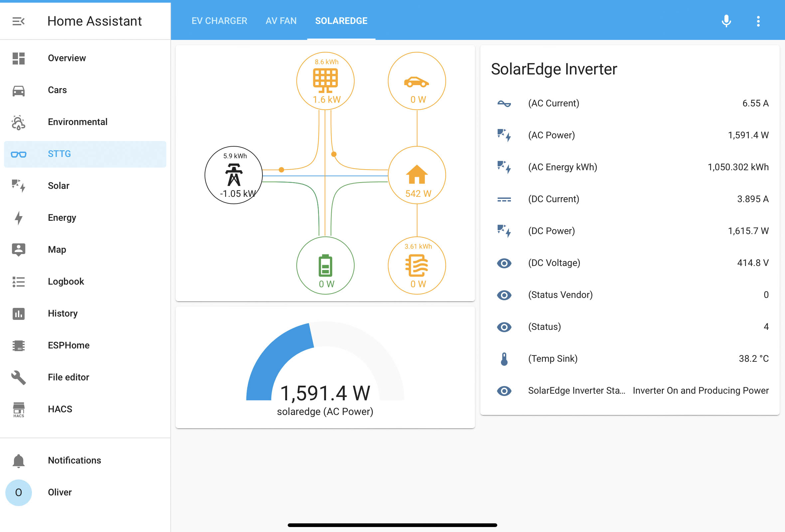The height and width of the screenshot is (532, 785).
Task: Click the Environmental weather icon
Action: (19, 122)
